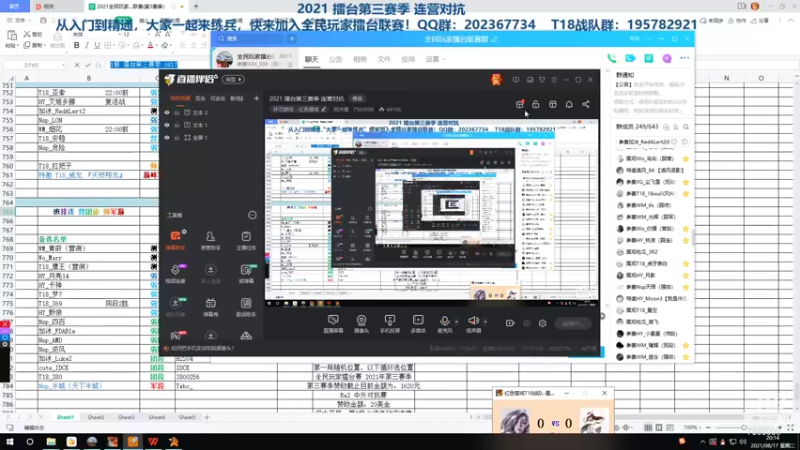Open the 弹幕秀 tool
The image size is (800, 450).
210,307
